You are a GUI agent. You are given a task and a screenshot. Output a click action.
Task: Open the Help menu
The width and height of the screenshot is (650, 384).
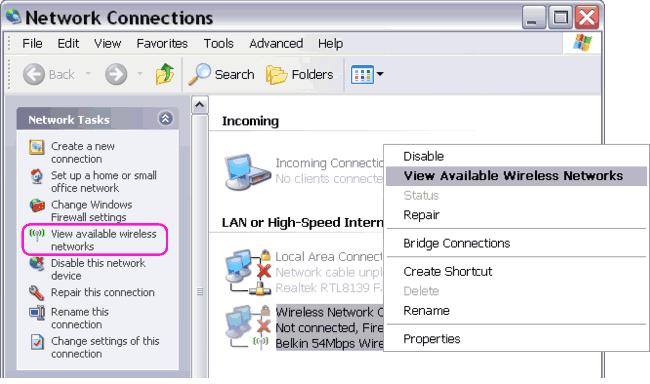pyautogui.click(x=330, y=43)
